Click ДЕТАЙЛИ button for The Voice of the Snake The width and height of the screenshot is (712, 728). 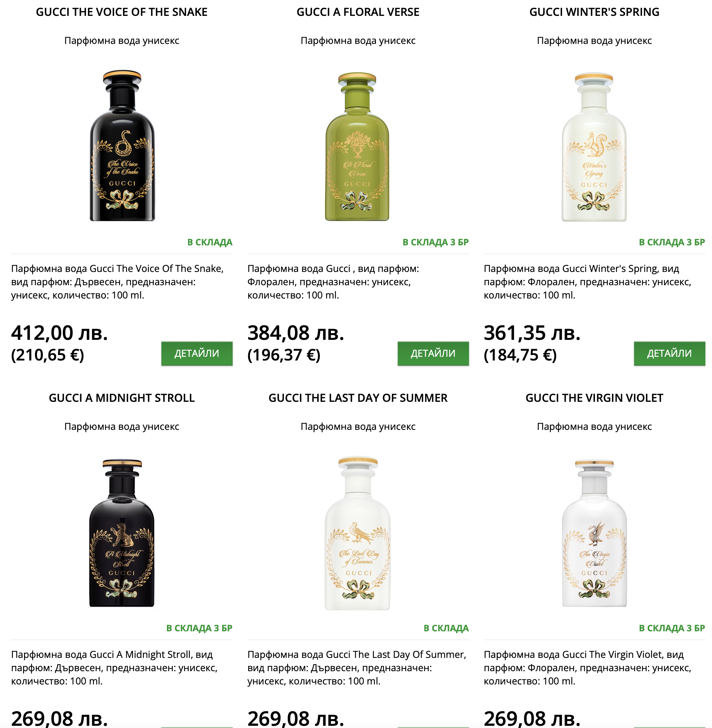click(197, 353)
